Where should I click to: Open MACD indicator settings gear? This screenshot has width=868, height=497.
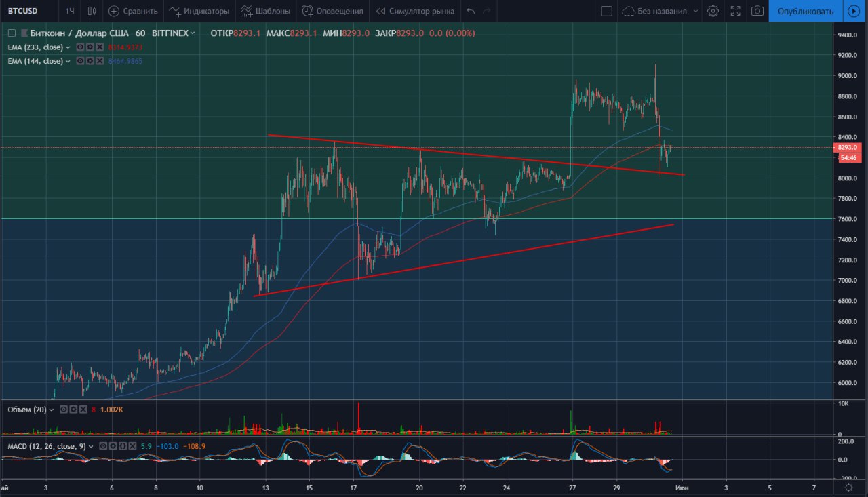coord(112,446)
